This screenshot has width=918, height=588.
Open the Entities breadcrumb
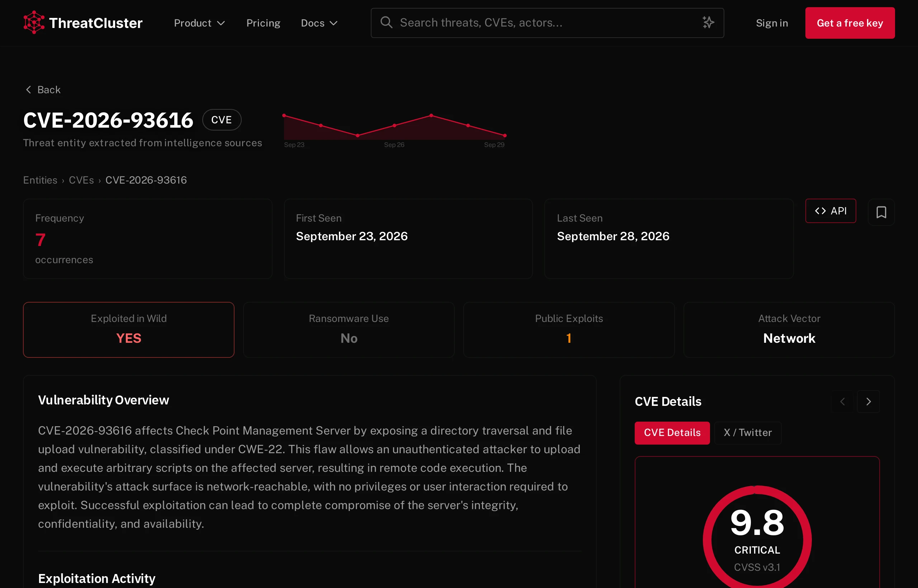40,180
